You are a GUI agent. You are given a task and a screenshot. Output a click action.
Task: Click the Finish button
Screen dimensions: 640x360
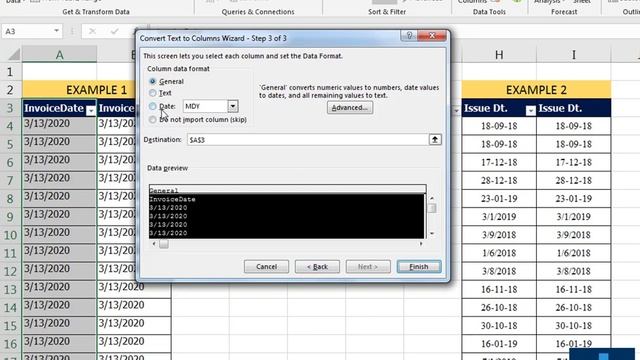419,267
